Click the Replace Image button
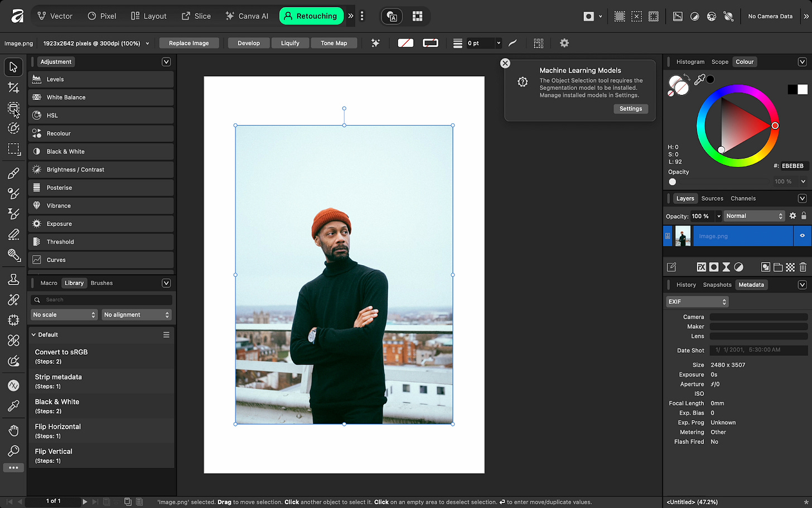The height and width of the screenshot is (508, 812). tap(188, 43)
